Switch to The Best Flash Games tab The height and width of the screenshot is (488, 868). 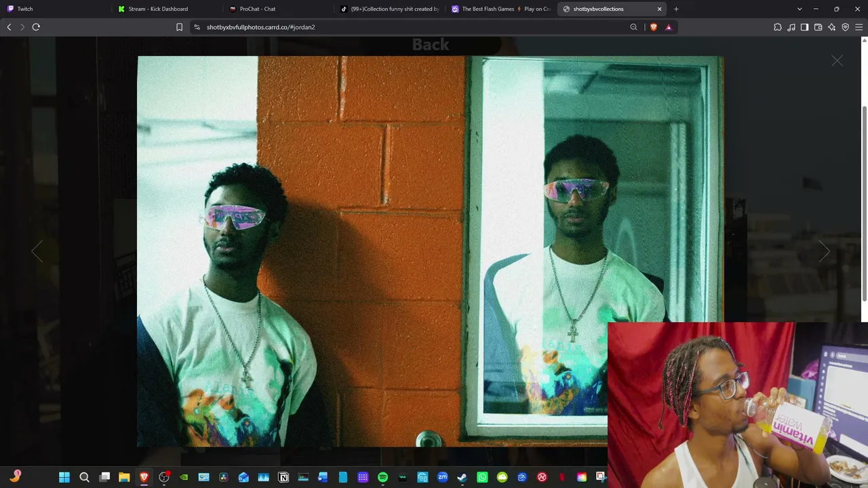[500, 9]
